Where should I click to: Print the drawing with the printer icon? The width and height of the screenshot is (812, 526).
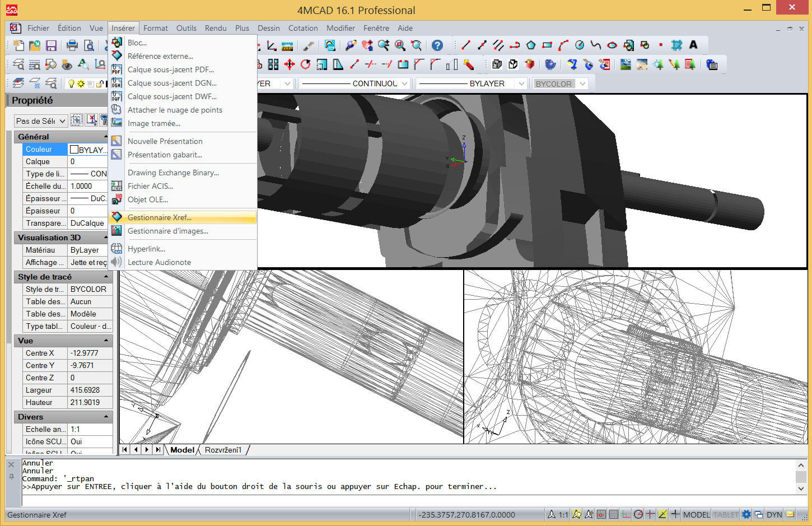point(72,45)
